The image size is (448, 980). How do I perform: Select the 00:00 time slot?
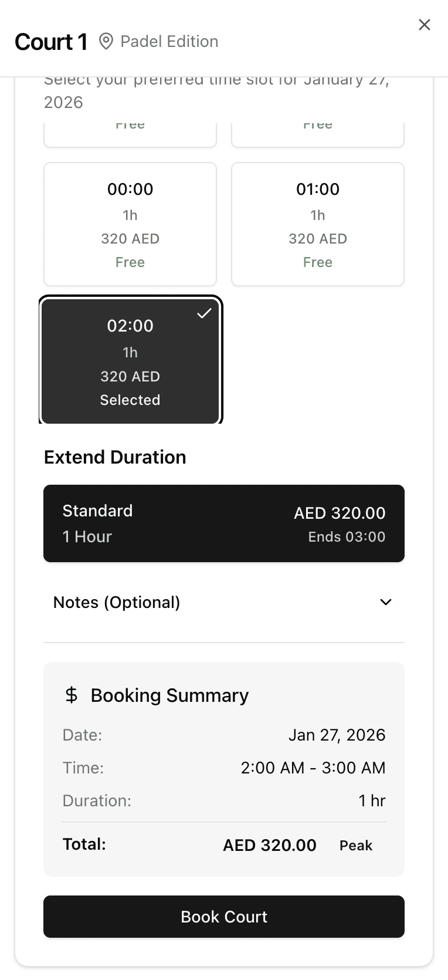pyautogui.click(x=130, y=224)
